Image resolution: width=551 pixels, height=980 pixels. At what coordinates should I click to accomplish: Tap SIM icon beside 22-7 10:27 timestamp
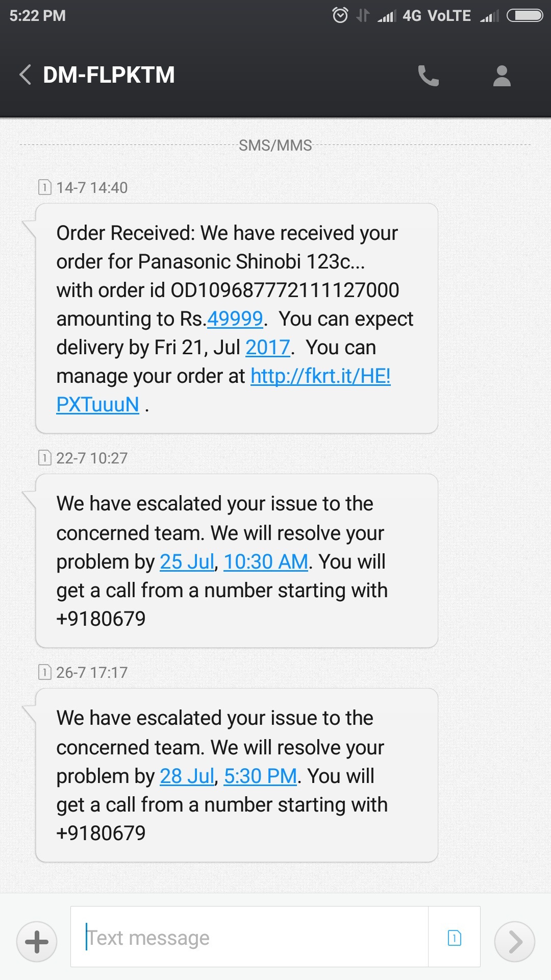pyautogui.click(x=45, y=458)
